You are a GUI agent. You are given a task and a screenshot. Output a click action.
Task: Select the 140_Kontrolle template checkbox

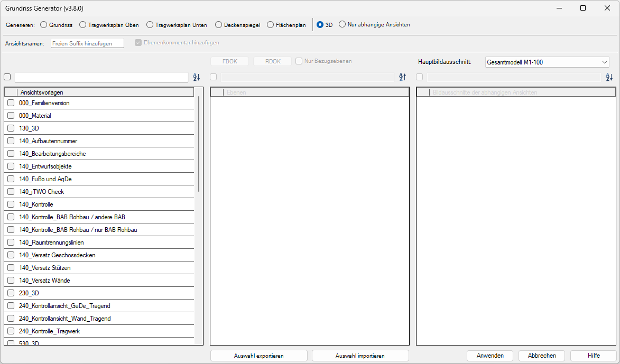10,204
